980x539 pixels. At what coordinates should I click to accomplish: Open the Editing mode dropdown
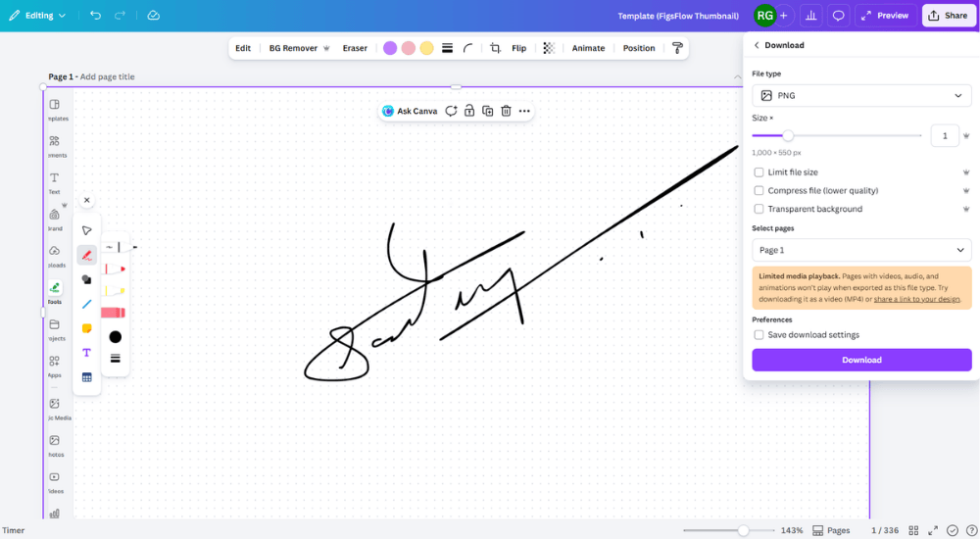37,15
